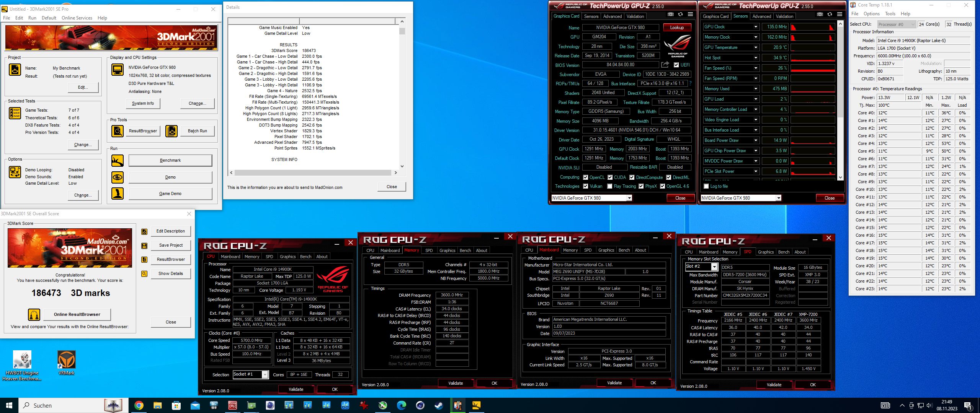Open the Graphics tab in CPU-Z Memory window

click(x=447, y=250)
